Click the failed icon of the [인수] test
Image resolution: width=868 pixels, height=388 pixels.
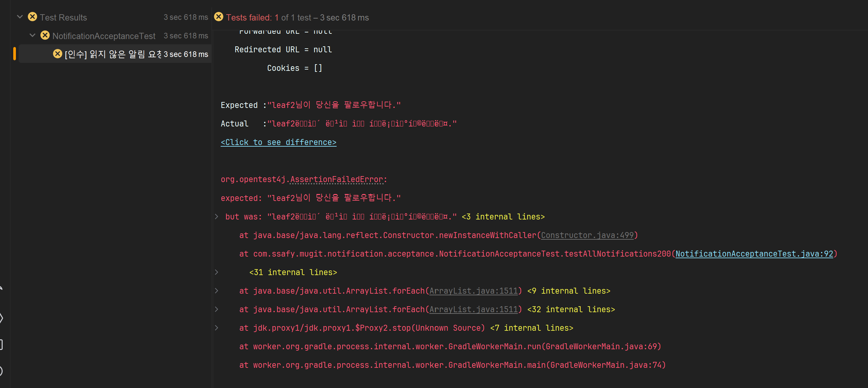click(x=58, y=54)
